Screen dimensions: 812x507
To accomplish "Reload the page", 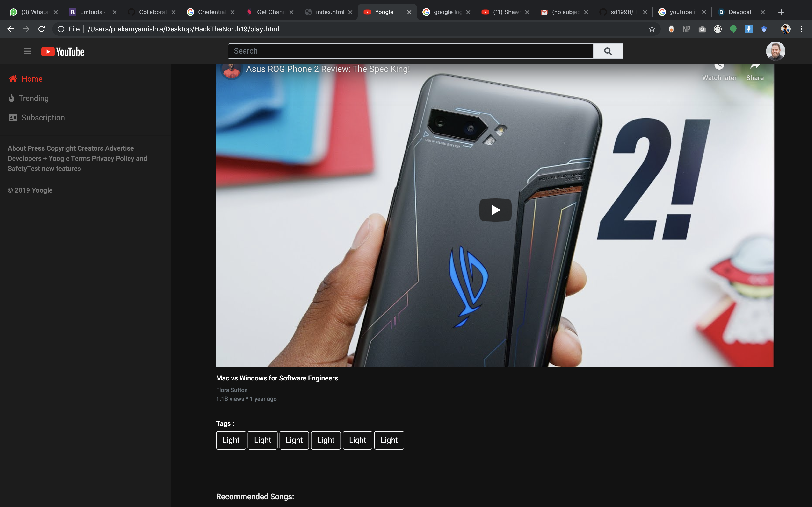I will click(x=42, y=29).
